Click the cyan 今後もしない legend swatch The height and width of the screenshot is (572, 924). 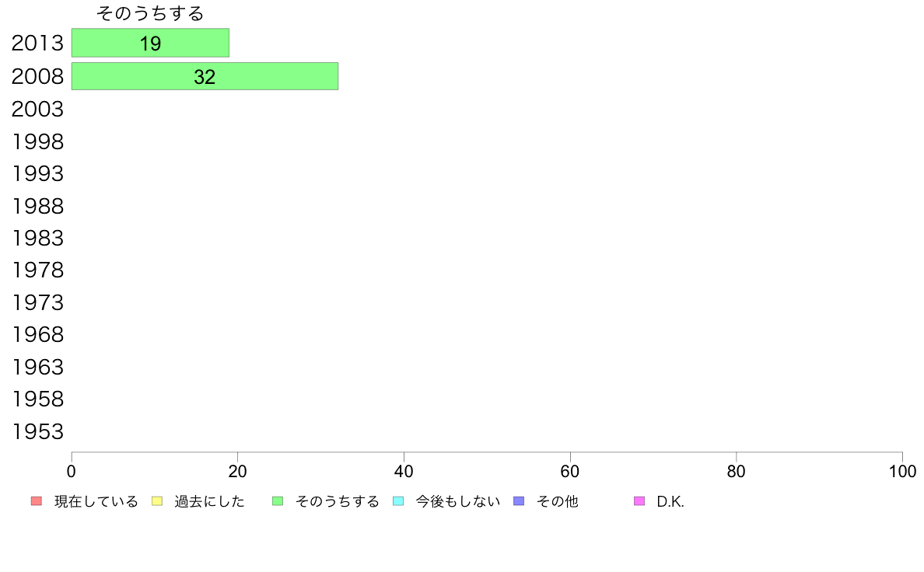coord(398,501)
